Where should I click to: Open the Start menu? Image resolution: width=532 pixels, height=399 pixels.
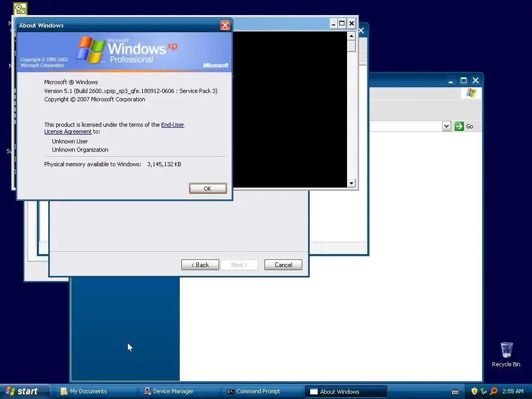pos(25,391)
